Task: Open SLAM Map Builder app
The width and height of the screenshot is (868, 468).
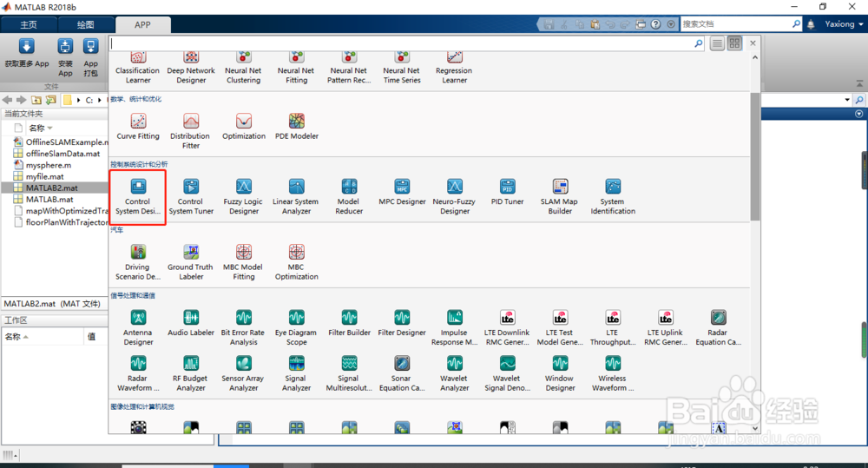Action: (x=560, y=196)
